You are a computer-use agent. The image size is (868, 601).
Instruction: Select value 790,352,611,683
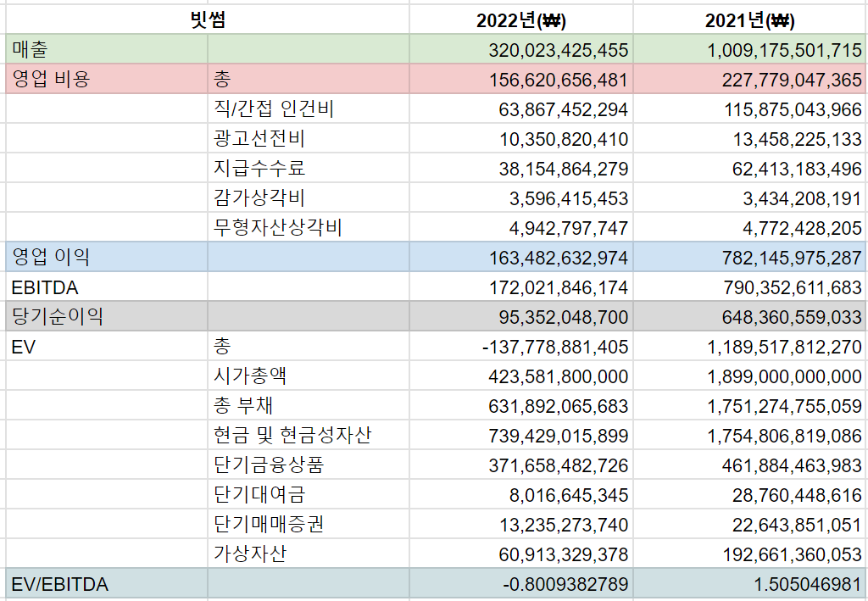[x=793, y=287]
